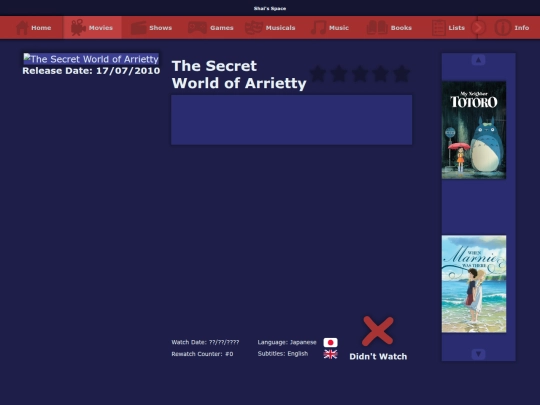Rate the movie five stars
Viewport: 540px width, 405px height.
click(402, 74)
